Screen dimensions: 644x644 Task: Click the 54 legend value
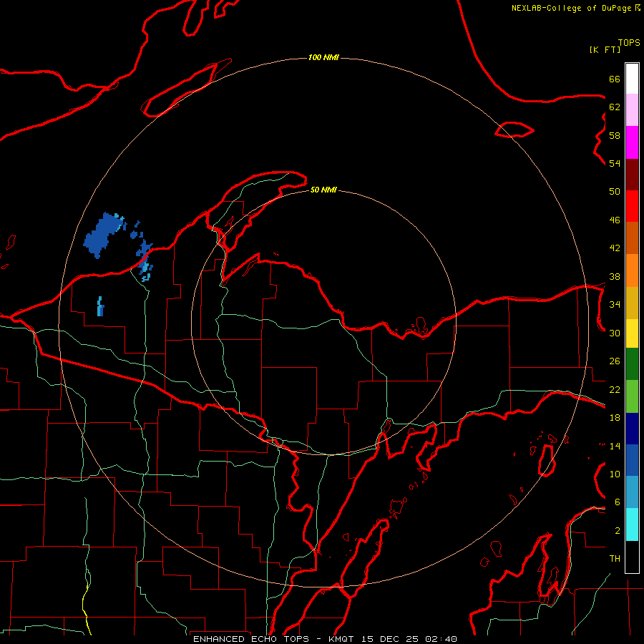[615, 163]
